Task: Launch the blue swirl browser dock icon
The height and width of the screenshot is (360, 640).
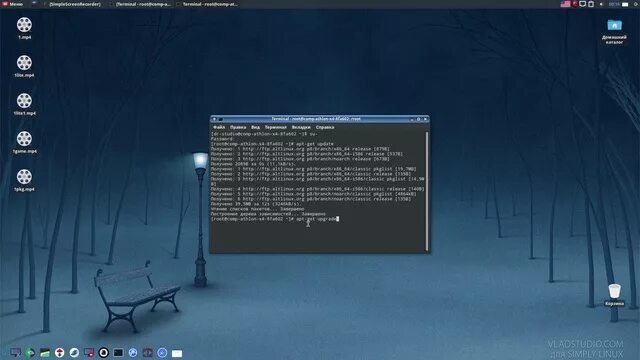Action: (x=74, y=352)
